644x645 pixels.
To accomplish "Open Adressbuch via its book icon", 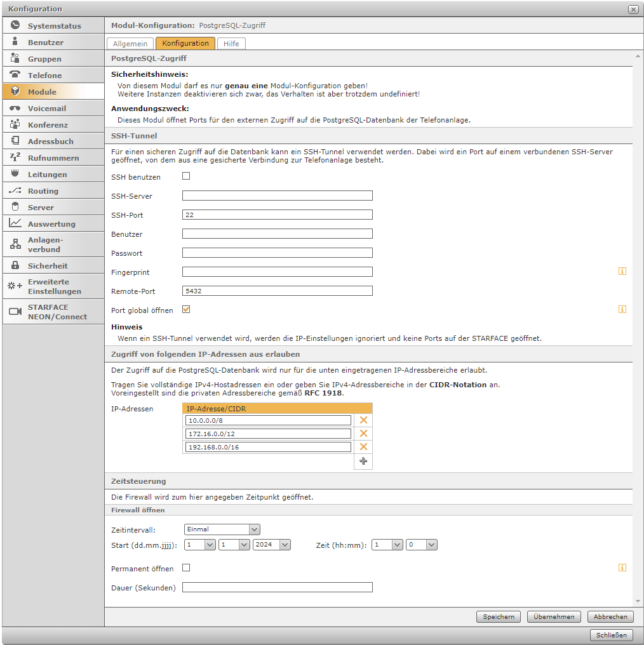I will [x=15, y=141].
